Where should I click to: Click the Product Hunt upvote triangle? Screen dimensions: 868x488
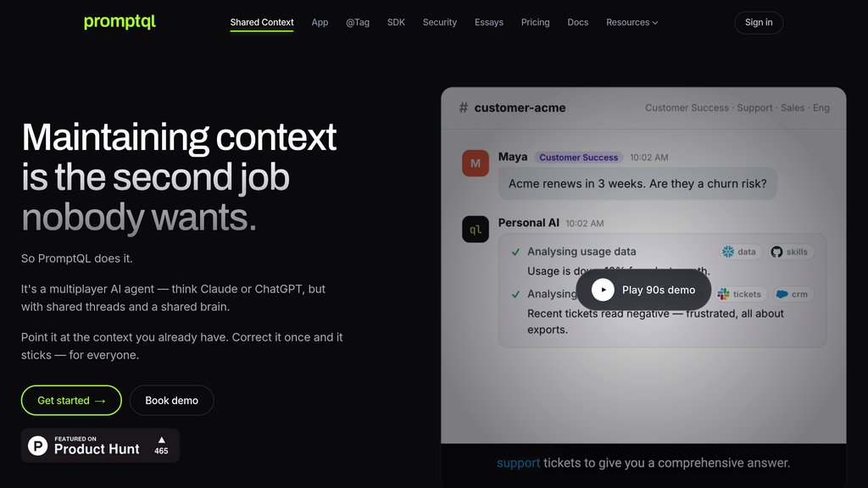(162, 440)
